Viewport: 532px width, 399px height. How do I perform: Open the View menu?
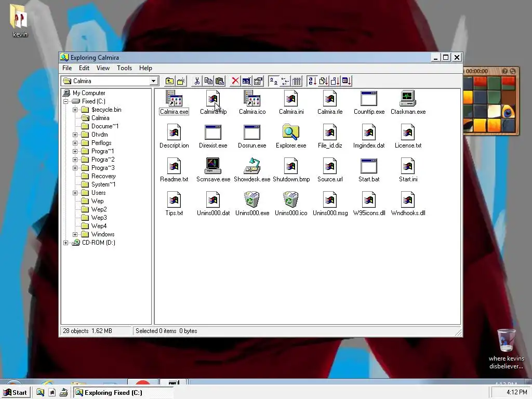tap(103, 68)
